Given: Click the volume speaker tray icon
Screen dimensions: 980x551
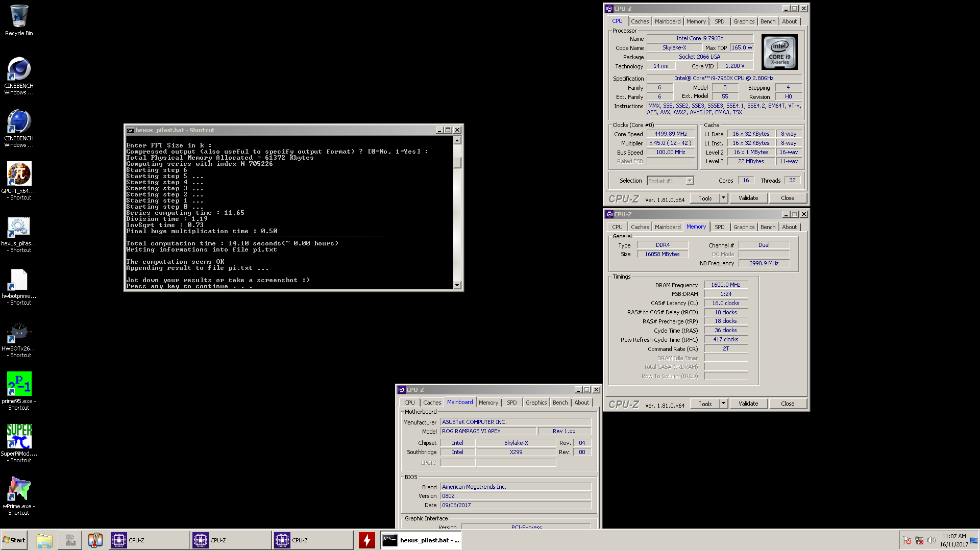Looking at the screenshot, I should pos(932,540).
